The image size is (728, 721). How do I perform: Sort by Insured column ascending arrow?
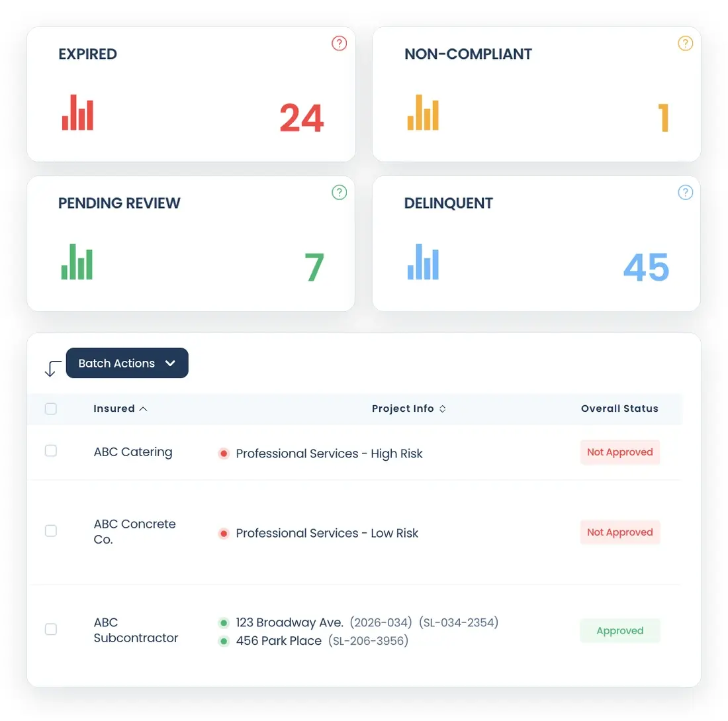pyautogui.click(x=144, y=409)
